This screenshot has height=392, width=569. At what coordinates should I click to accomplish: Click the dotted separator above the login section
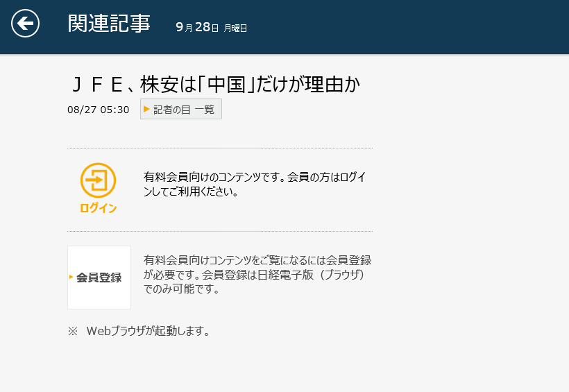(x=220, y=148)
